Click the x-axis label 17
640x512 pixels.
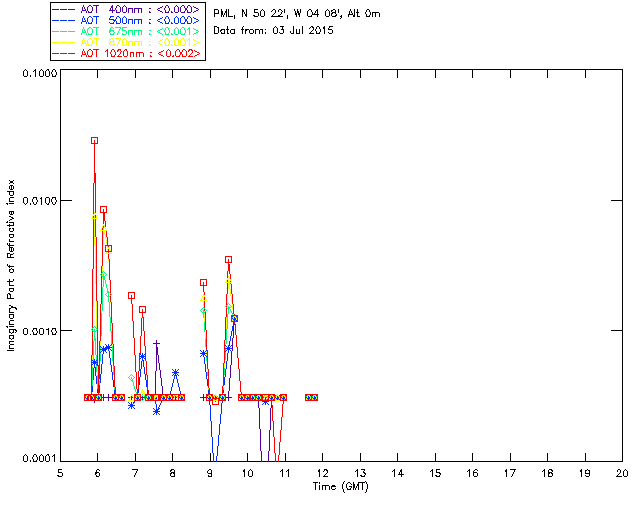click(510, 473)
